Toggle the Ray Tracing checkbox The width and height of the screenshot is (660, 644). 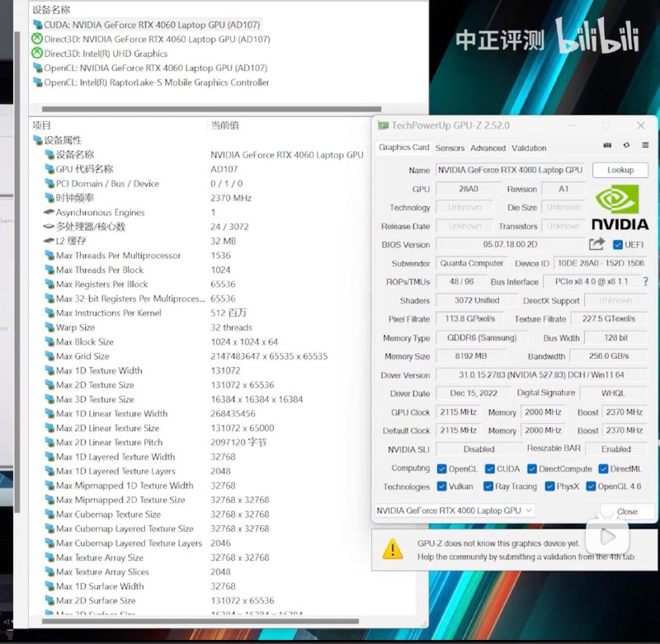(x=488, y=487)
